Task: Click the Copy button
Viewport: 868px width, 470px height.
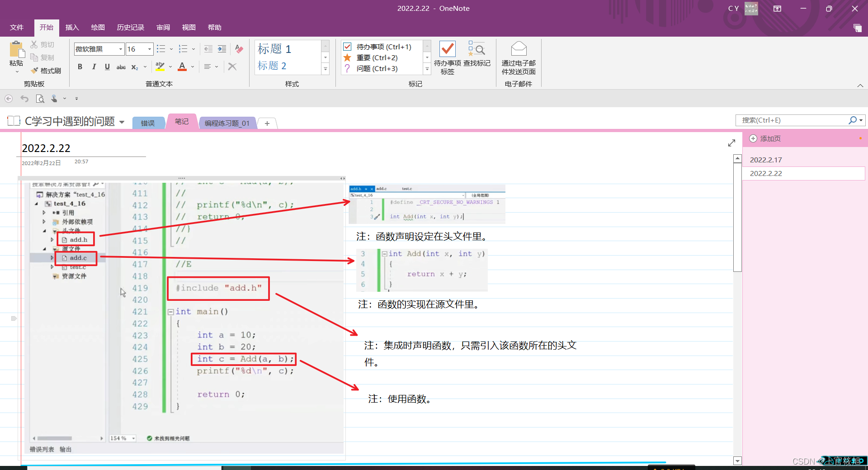Action: 42,57
